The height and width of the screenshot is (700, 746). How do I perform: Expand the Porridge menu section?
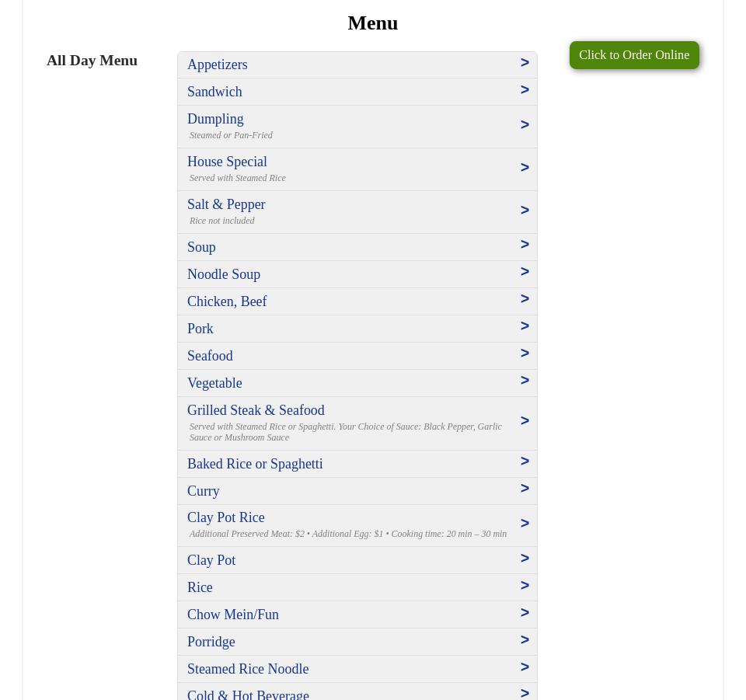point(211,642)
